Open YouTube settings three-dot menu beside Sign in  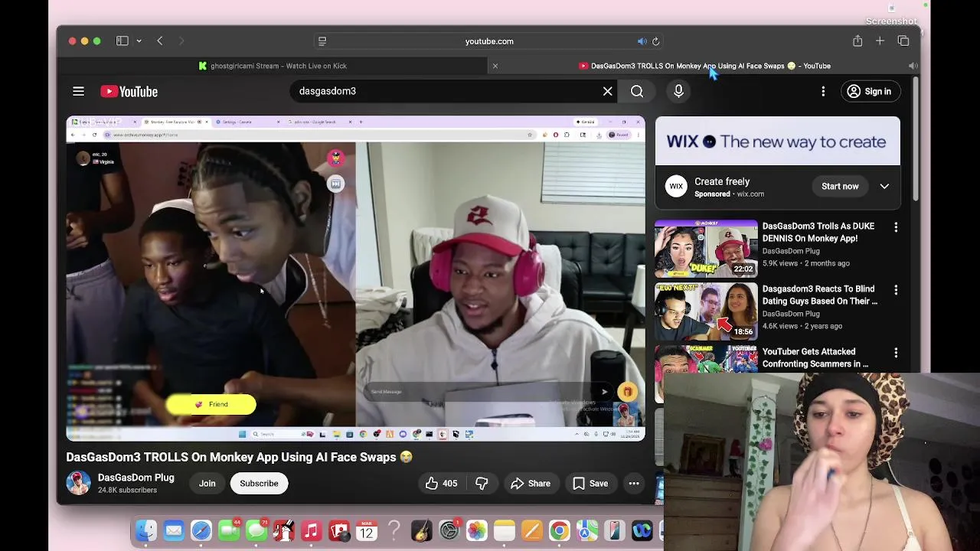click(823, 91)
